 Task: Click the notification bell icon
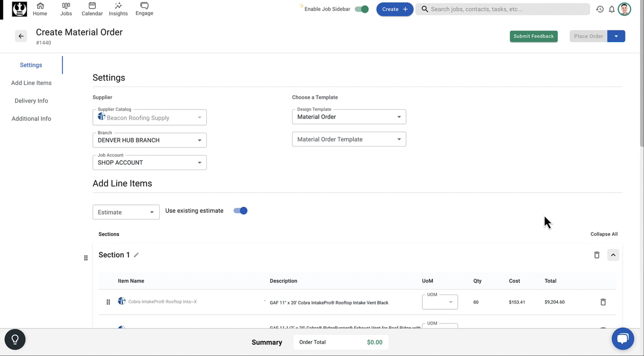pyautogui.click(x=612, y=9)
